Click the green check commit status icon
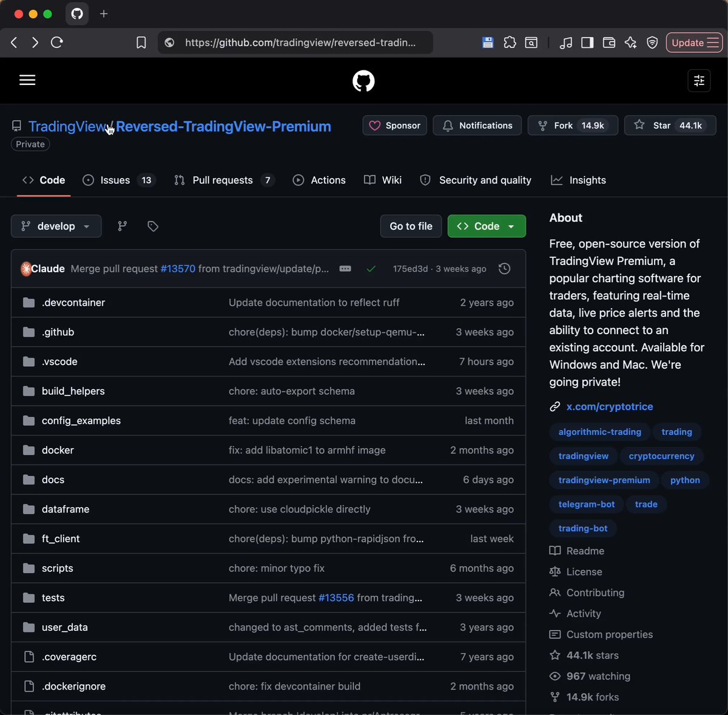The image size is (728, 715). click(x=371, y=269)
